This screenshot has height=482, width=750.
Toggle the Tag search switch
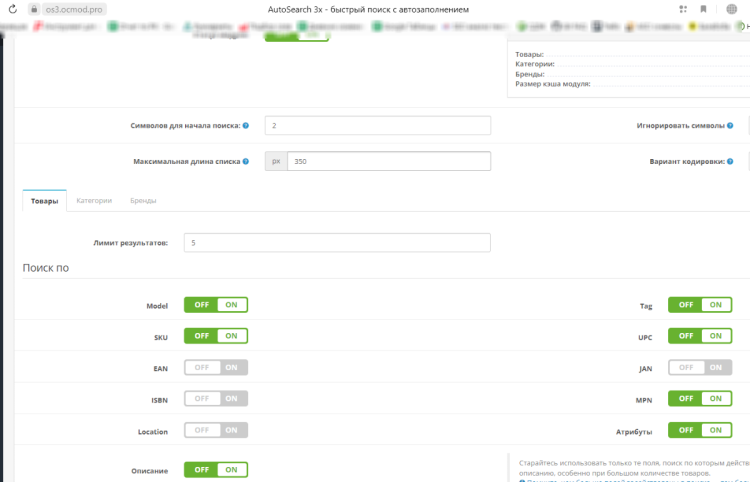tap(699, 305)
